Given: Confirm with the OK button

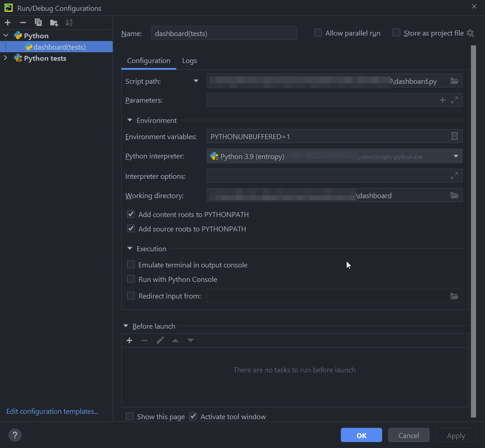Looking at the screenshot, I should (x=361, y=435).
